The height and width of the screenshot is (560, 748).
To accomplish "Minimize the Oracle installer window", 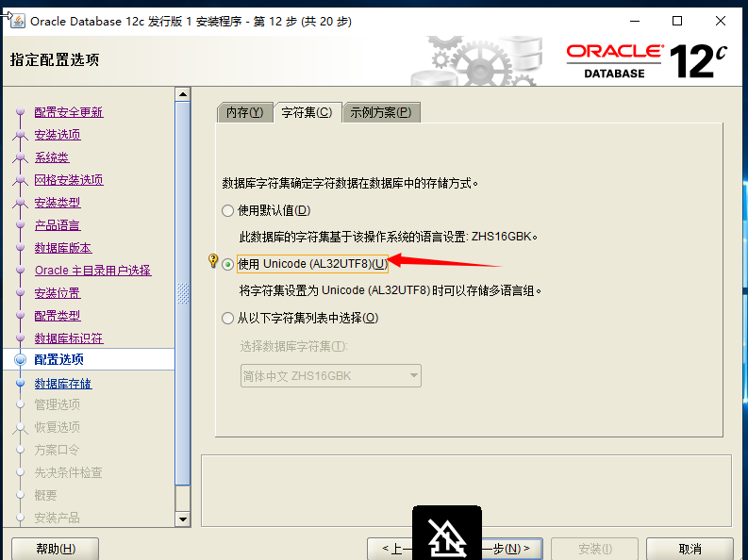I will 635,21.
